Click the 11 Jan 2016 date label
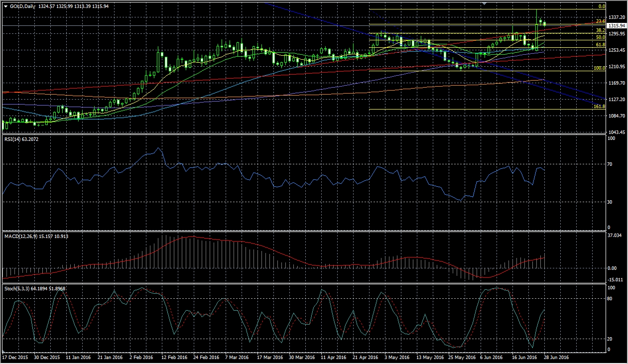The height and width of the screenshot is (364, 628). 79,358
